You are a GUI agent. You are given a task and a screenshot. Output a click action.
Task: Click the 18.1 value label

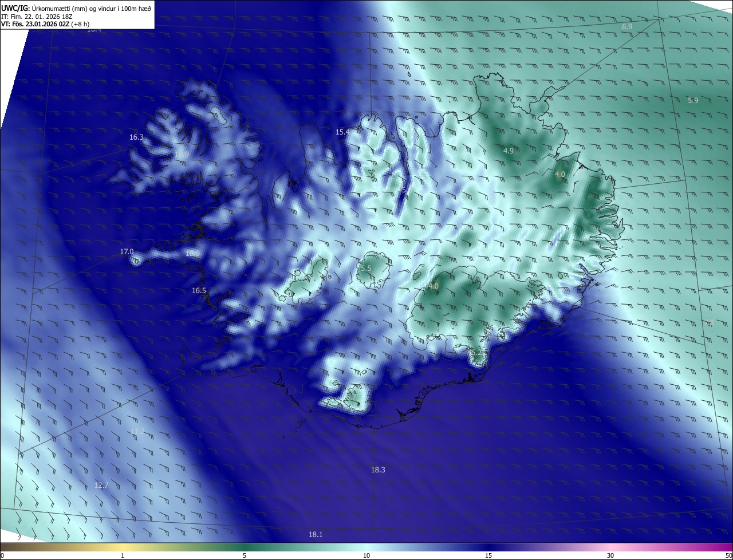point(316,534)
